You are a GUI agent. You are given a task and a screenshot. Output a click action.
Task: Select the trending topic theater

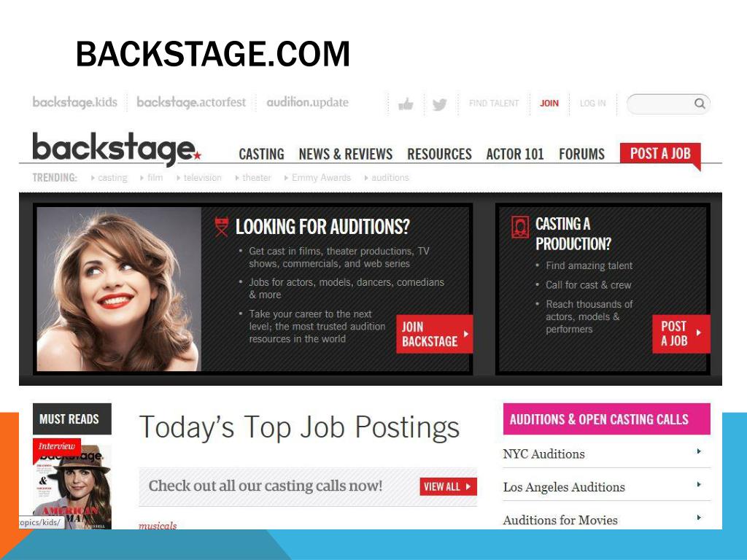click(256, 178)
